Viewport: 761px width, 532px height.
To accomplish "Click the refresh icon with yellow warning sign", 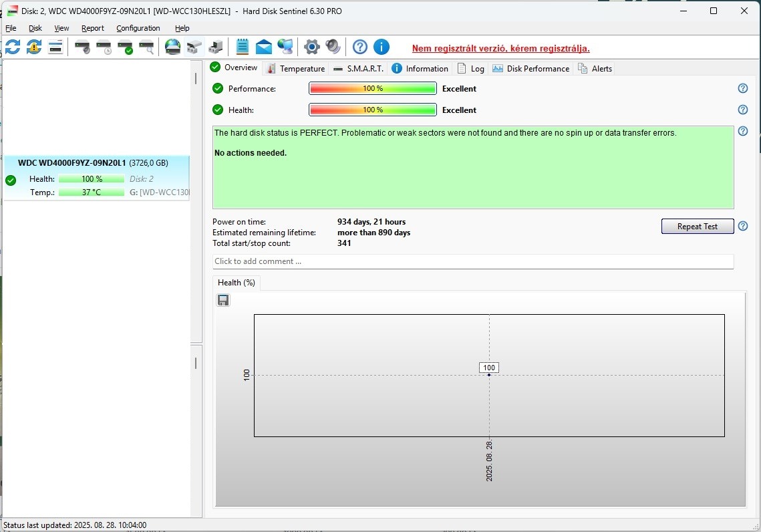I will [x=34, y=47].
